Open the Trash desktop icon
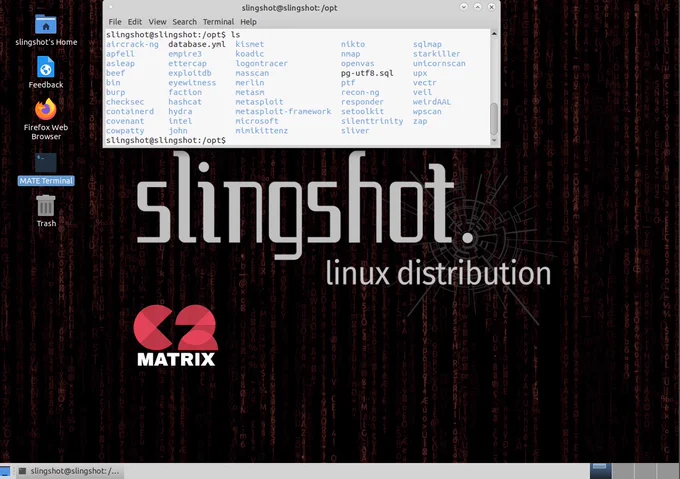Image resolution: width=680 pixels, height=479 pixels. (46, 205)
